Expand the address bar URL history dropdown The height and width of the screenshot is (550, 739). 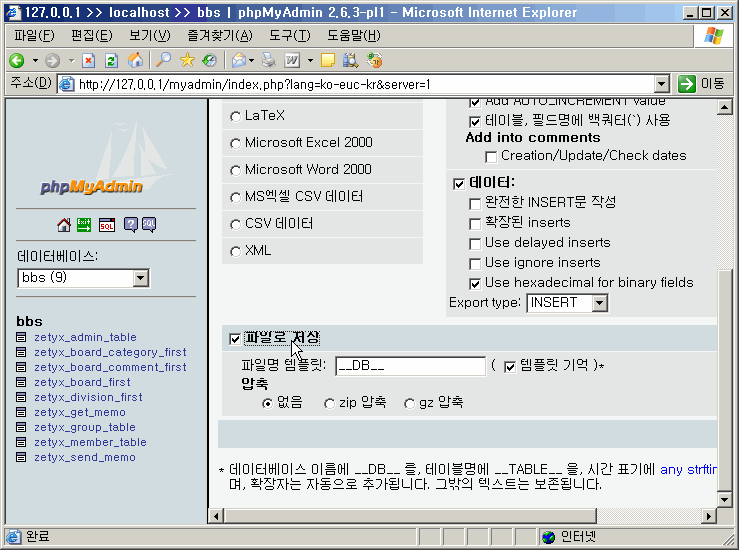[662, 84]
